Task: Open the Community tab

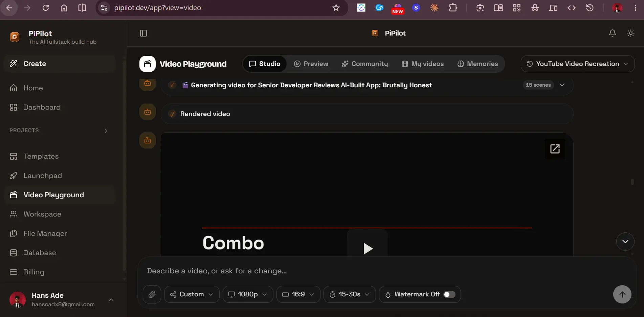Action: 365,64
